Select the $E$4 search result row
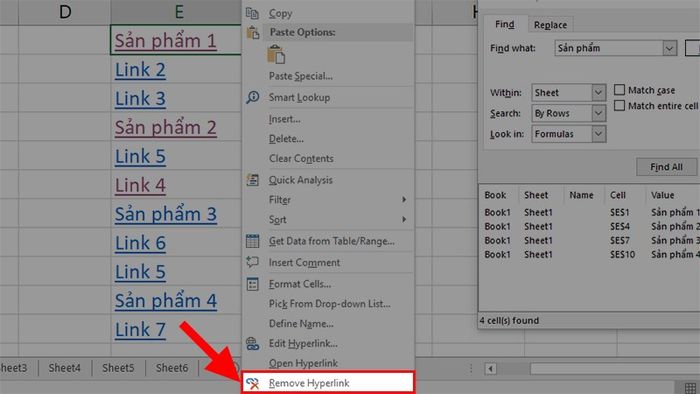The image size is (700, 394). pos(589,226)
